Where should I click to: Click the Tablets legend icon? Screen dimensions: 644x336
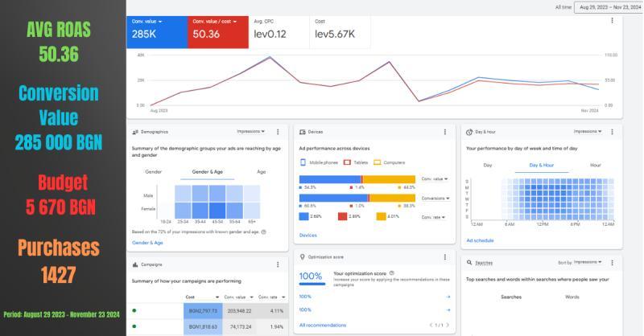coord(347,162)
